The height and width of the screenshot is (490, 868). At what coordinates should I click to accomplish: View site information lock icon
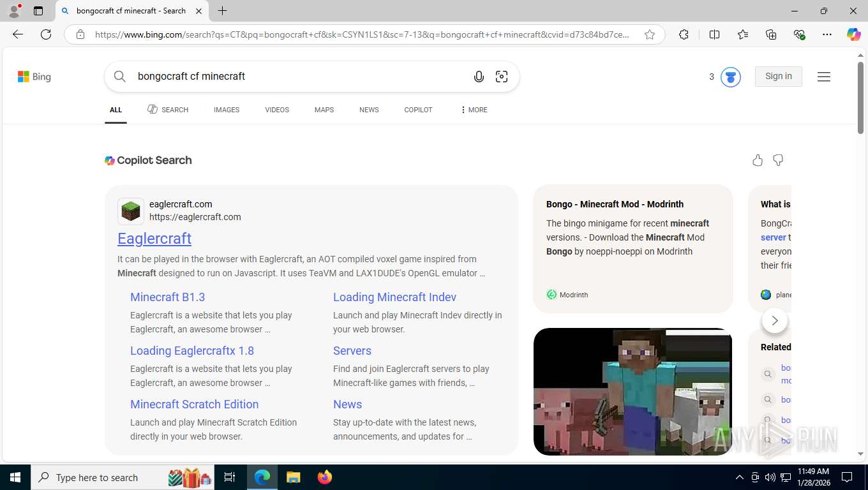click(x=80, y=34)
